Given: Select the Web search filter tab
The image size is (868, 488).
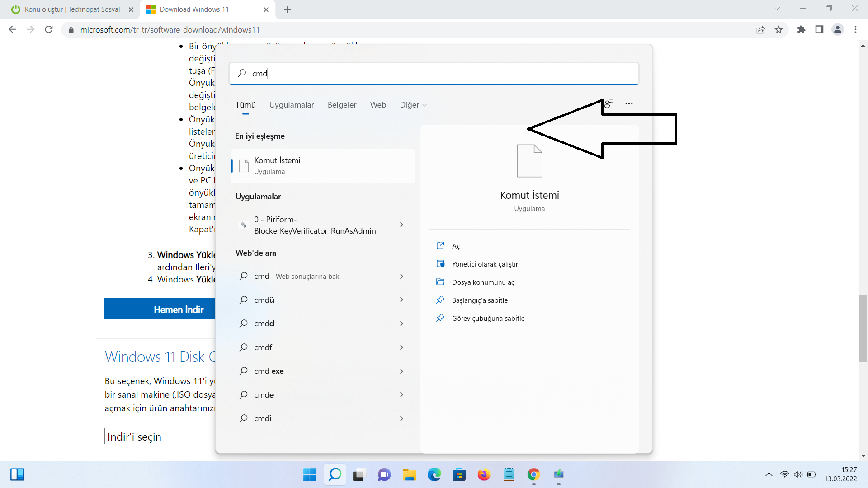Looking at the screenshot, I should coord(378,105).
